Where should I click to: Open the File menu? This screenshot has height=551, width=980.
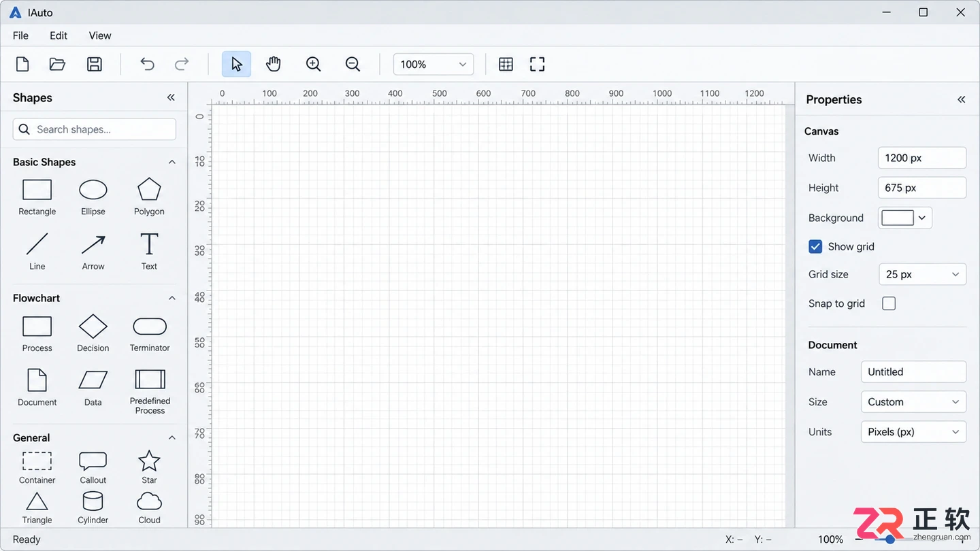coord(20,35)
